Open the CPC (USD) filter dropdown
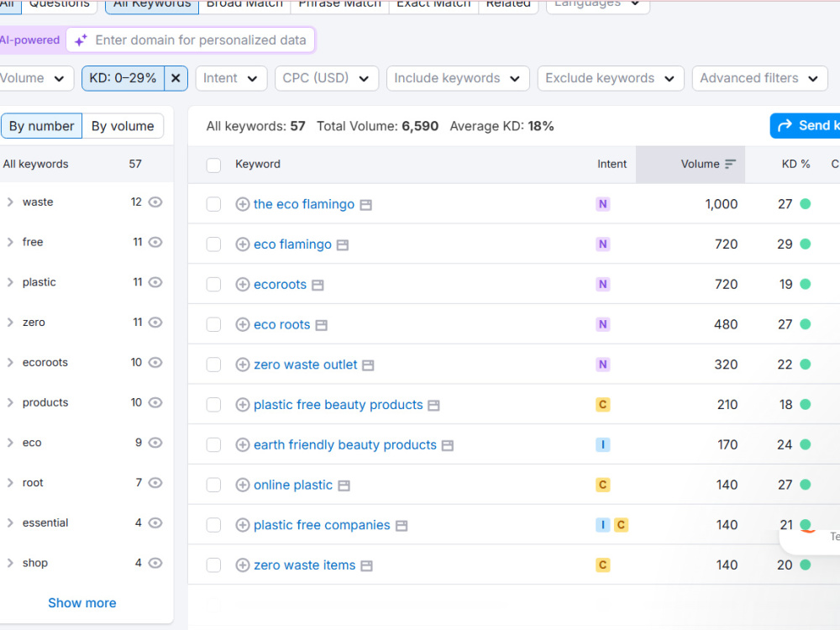The image size is (840, 630). tap(326, 79)
